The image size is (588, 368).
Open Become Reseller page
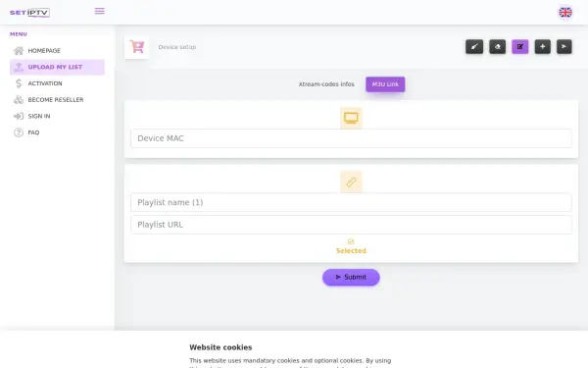pyautogui.click(x=57, y=100)
